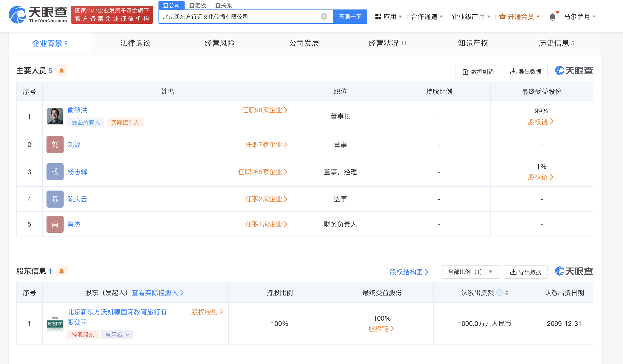Open the 公司发展 tab
The width and height of the screenshot is (623, 364).
click(304, 43)
